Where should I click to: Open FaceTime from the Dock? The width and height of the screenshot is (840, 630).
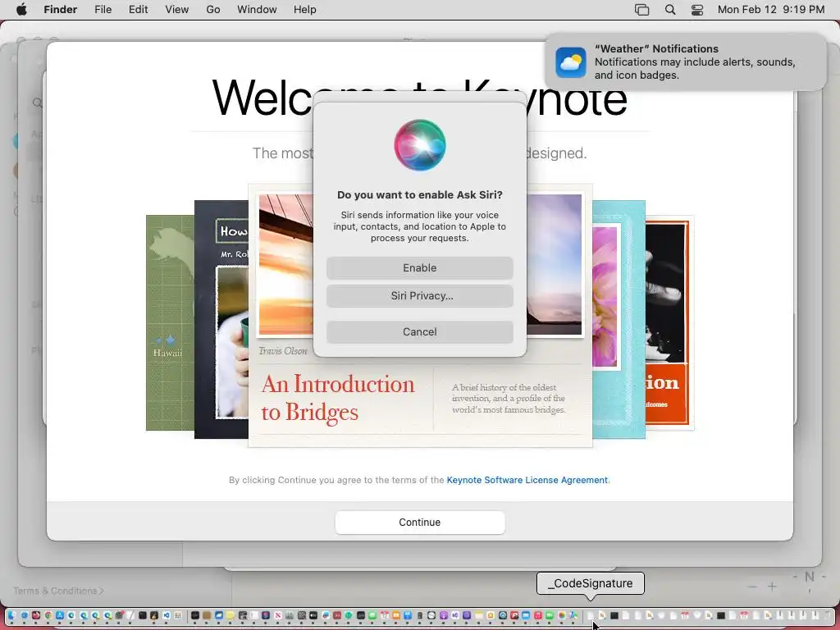550,615
